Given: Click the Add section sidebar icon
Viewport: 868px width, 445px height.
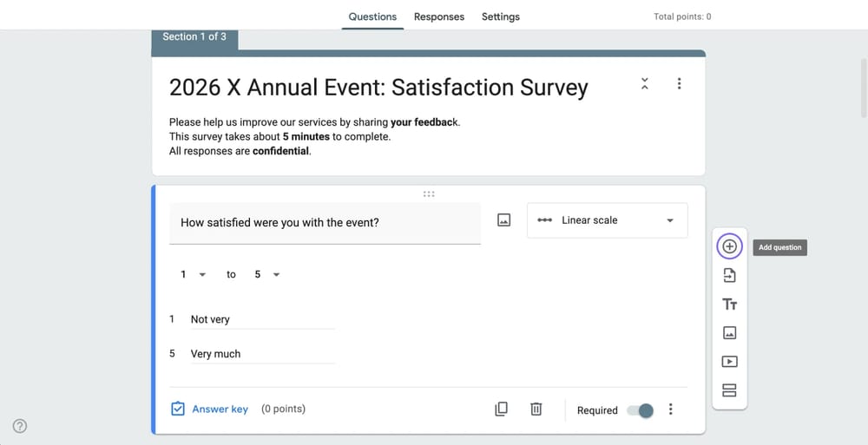Looking at the screenshot, I should 729,390.
